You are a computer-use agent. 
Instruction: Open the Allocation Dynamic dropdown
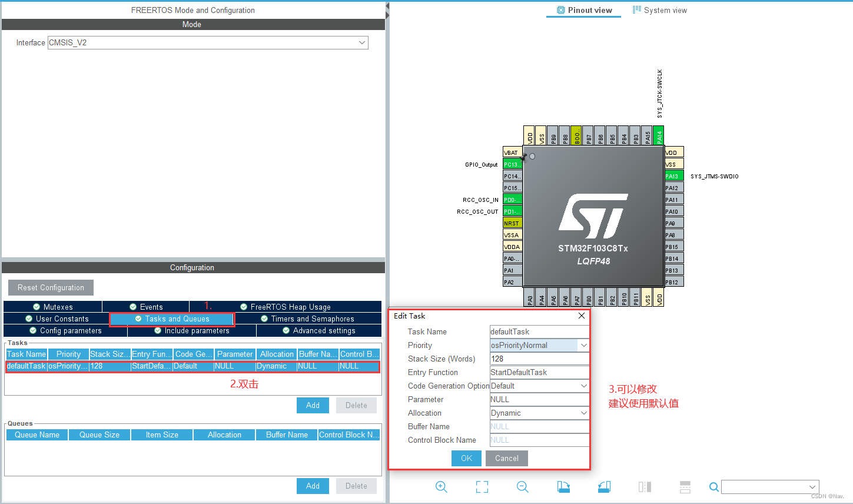coord(539,413)
